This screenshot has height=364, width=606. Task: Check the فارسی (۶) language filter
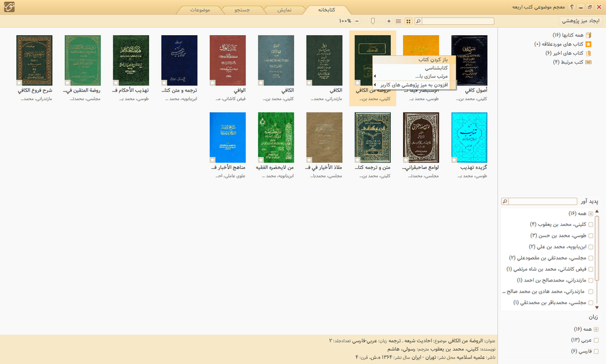point(596,352)
